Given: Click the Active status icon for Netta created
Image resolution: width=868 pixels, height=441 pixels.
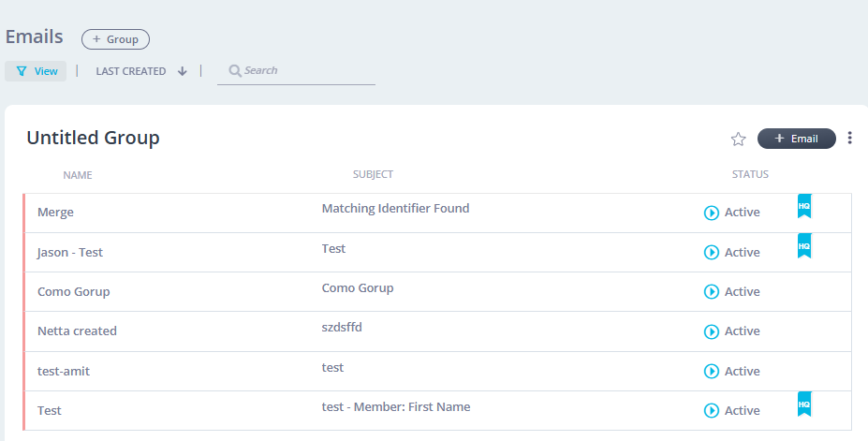Looking at the screenshot, I should [x=711, y=331].
